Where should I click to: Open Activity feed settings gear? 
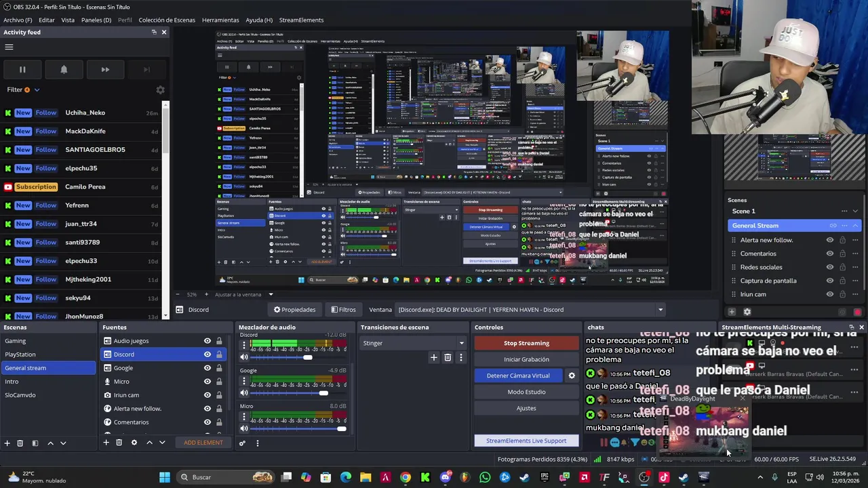160,89
